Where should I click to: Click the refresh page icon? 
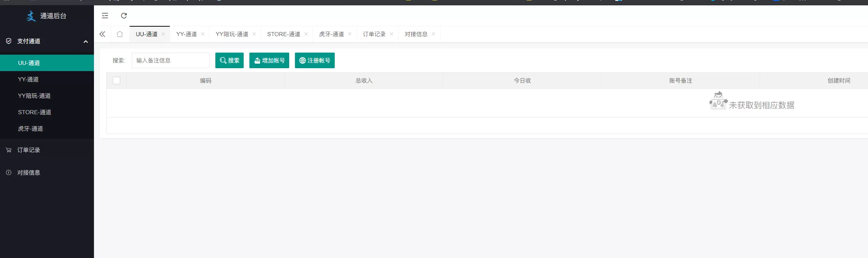pyautogui.click(x=124, y=16)
